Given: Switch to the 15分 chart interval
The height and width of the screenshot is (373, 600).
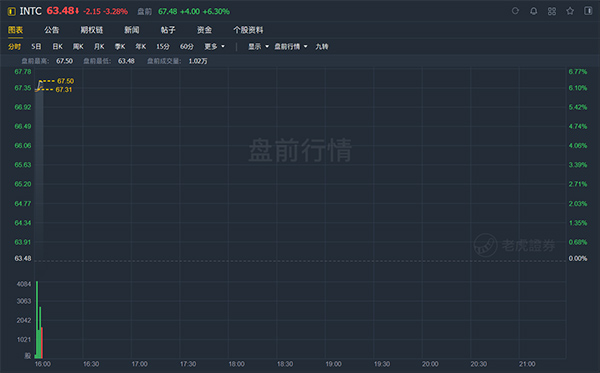Looking at the screenshot, I should tap(163, 46).
